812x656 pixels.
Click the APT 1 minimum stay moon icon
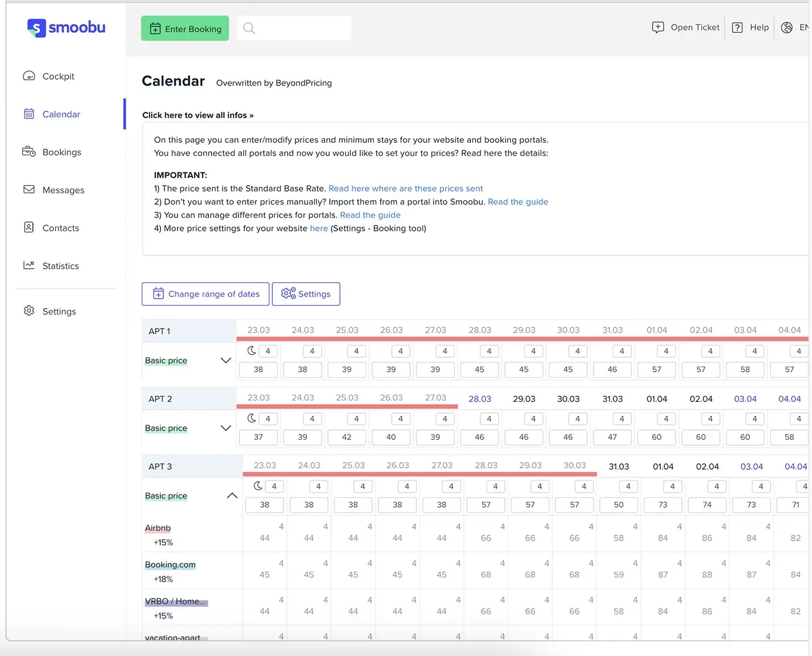point(251,351)
